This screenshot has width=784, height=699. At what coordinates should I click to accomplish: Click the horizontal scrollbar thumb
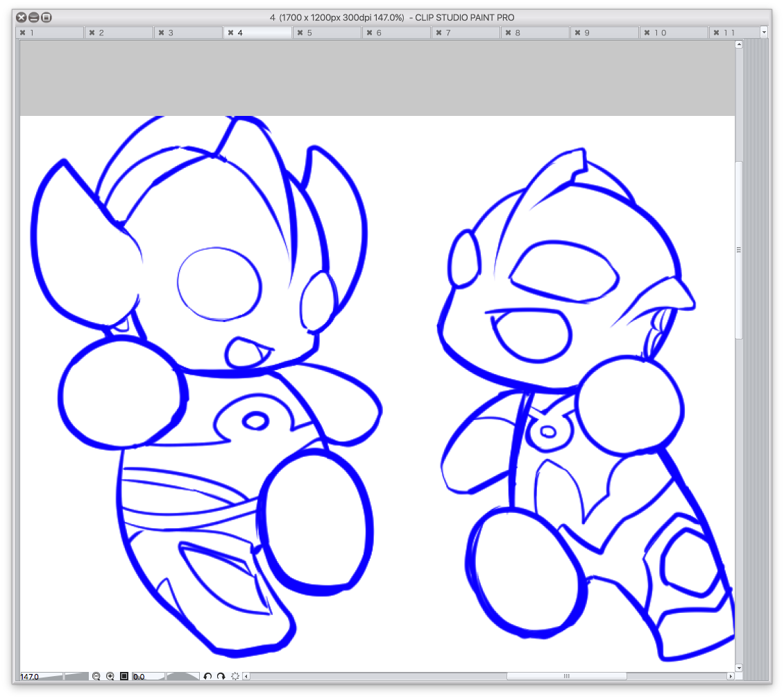(567, 677)
